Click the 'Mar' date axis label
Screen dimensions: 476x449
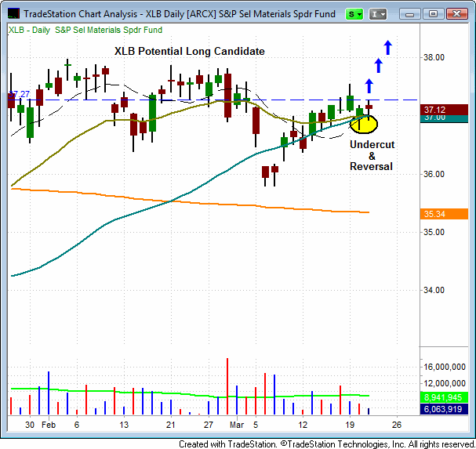click(237, 425)
